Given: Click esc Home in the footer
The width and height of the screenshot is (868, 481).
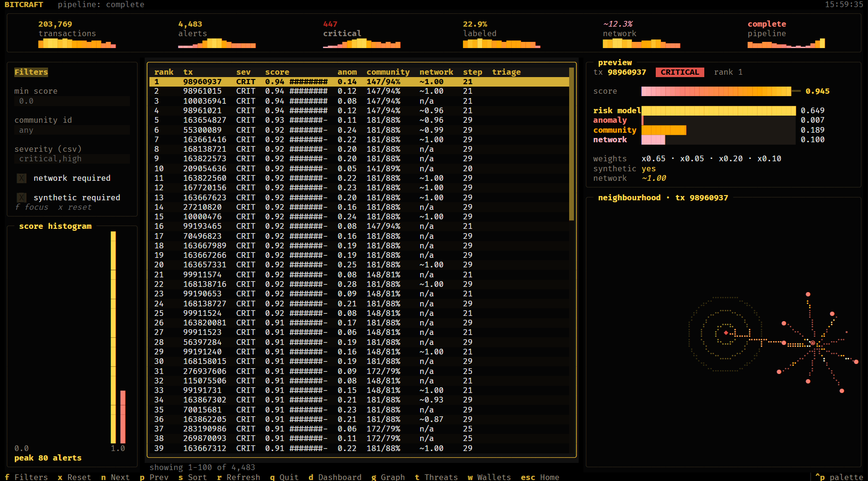Looking at the screenshot, I should [540, 477].
